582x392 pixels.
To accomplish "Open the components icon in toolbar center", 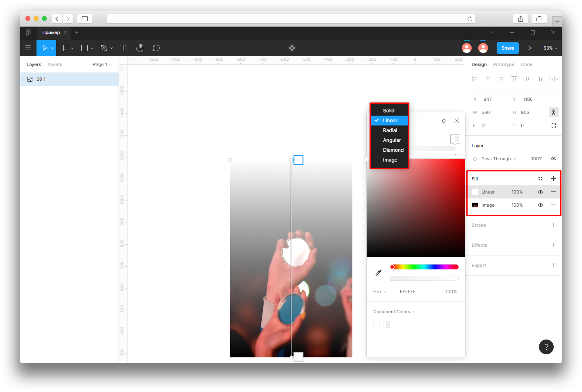I will pos(292,48).
